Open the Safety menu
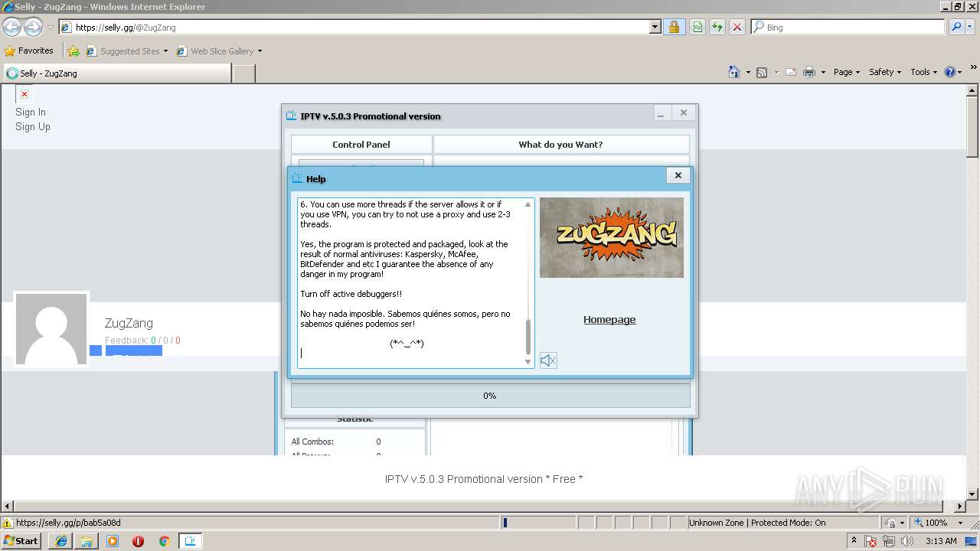Image resolution: width=980 pixels, height=551 pixels. 885,72
